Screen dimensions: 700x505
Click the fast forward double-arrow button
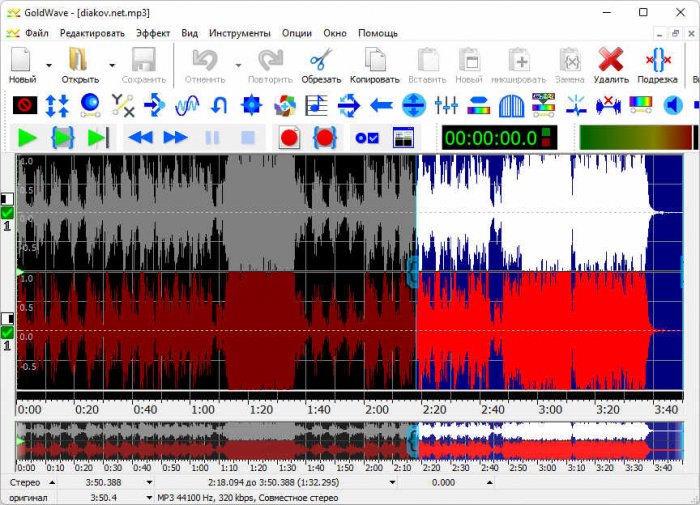175,137
